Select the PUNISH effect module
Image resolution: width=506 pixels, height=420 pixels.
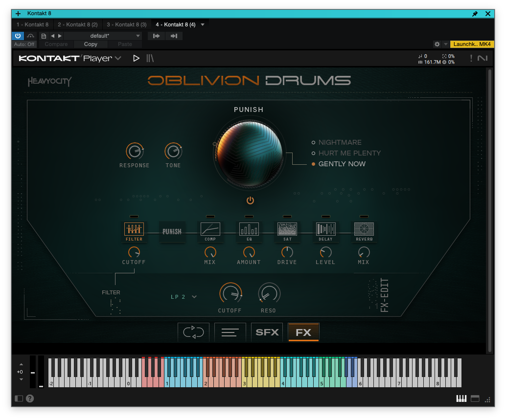coord(172,231)
